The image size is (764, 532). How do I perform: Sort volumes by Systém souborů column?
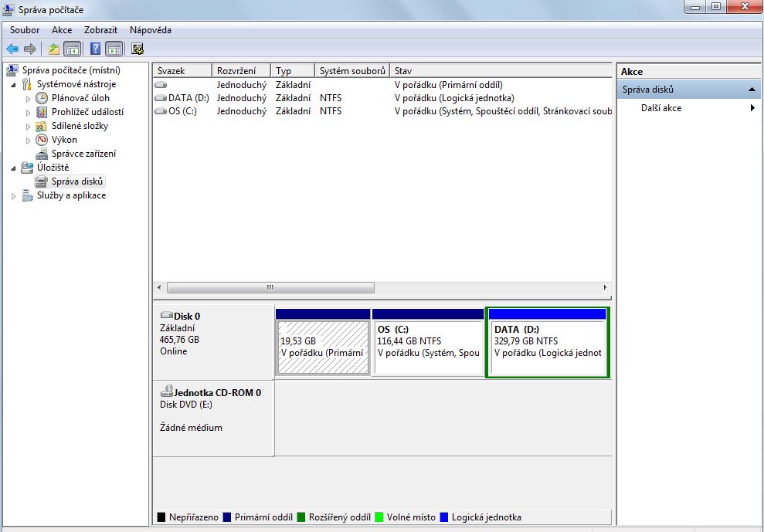(351, 70)
